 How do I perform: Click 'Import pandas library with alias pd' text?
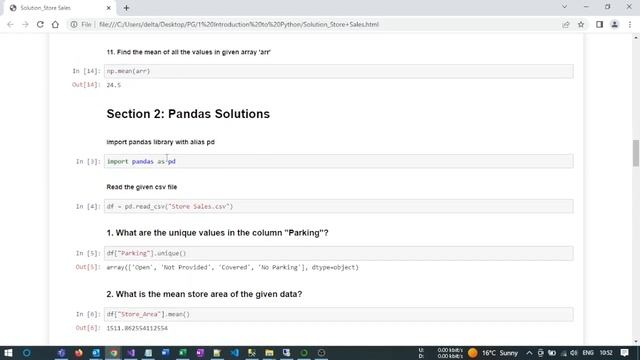pos(160,142)
